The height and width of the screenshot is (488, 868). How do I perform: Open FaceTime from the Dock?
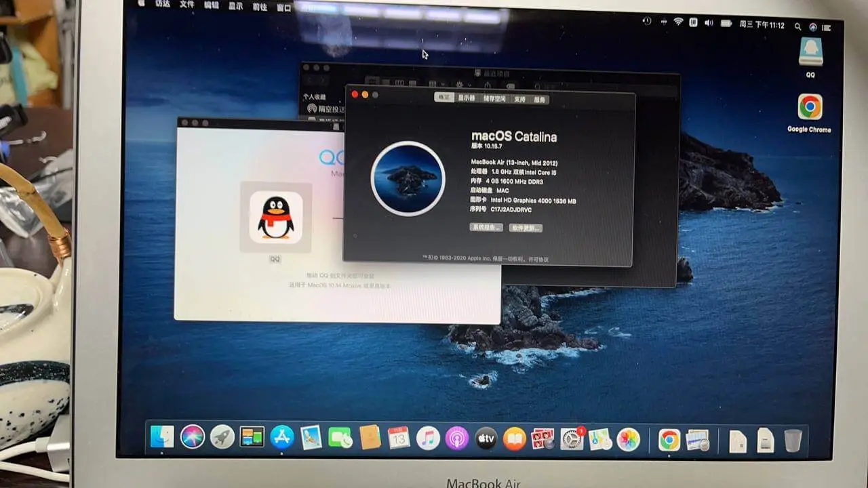(340, 439)
